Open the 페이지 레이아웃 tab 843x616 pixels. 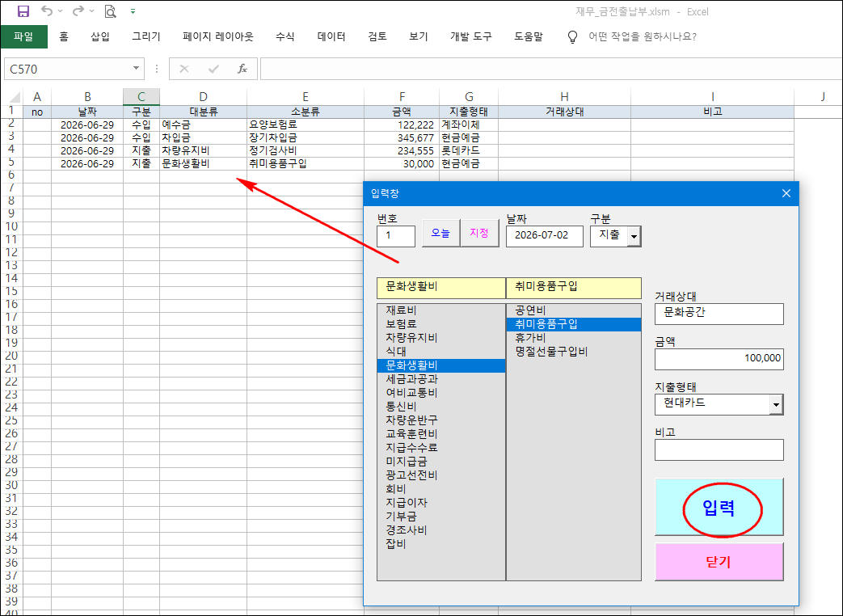pos(217,36)
